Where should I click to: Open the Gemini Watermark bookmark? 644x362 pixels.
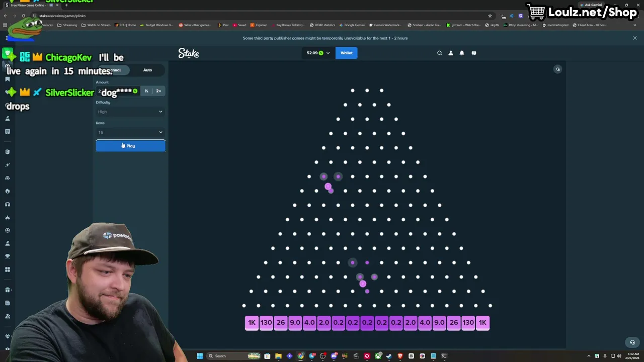[385, 25]
